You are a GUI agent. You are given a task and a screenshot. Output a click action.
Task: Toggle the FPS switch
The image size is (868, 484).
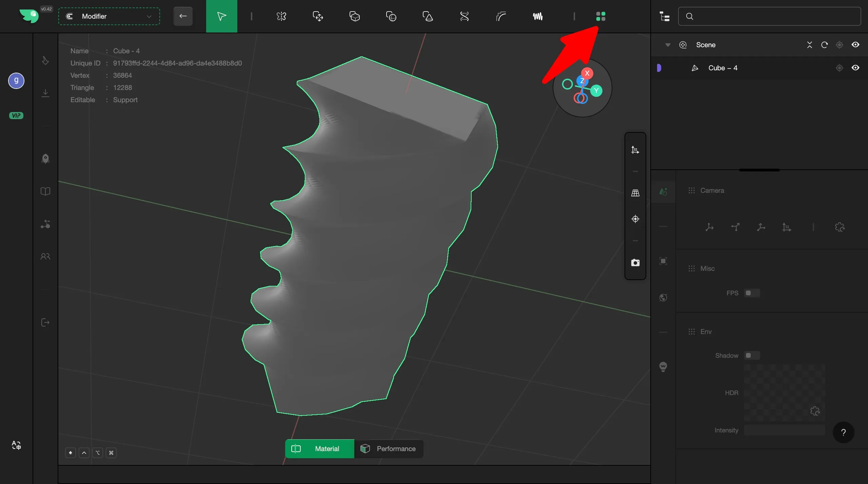point(751,293)
